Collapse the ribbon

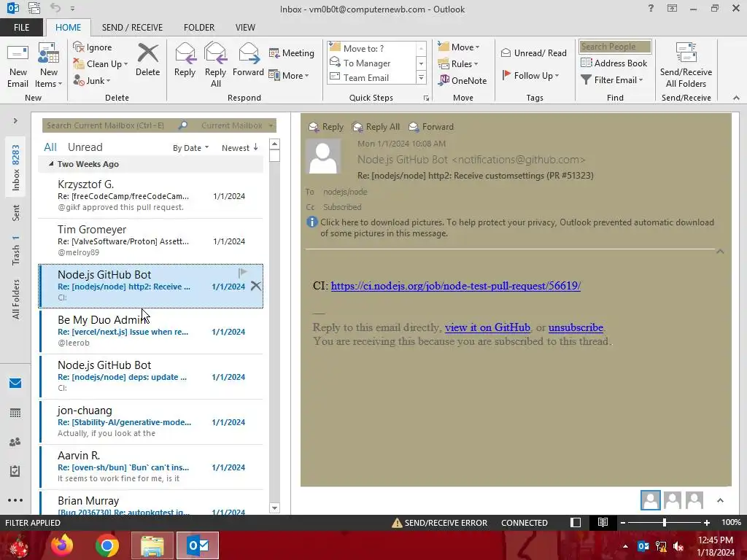(x=736, y=98)
